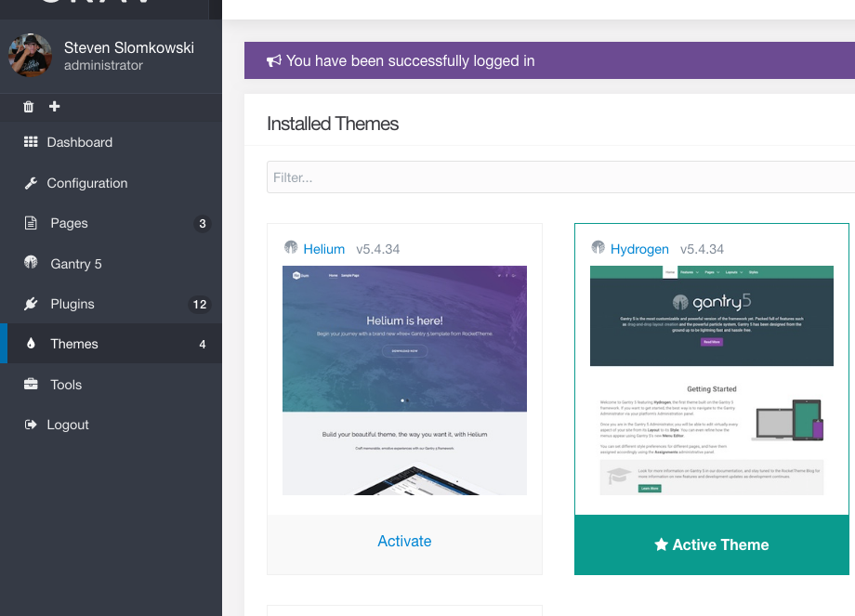Viewport: 855px width, 616px height.
Task: Click the Steven Slomkowski user name
Action: [x=128, y=48]
